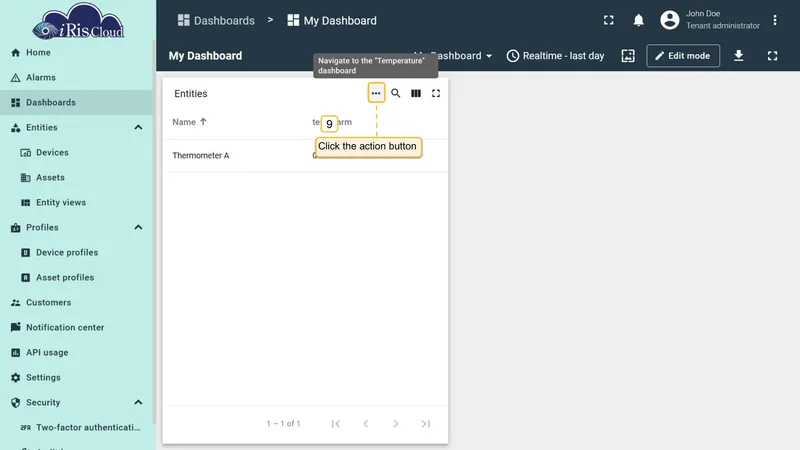Click the API usage chart icon
Image resolution: width=800 pixels, height=450 pixels.
[x=16, y=353]
